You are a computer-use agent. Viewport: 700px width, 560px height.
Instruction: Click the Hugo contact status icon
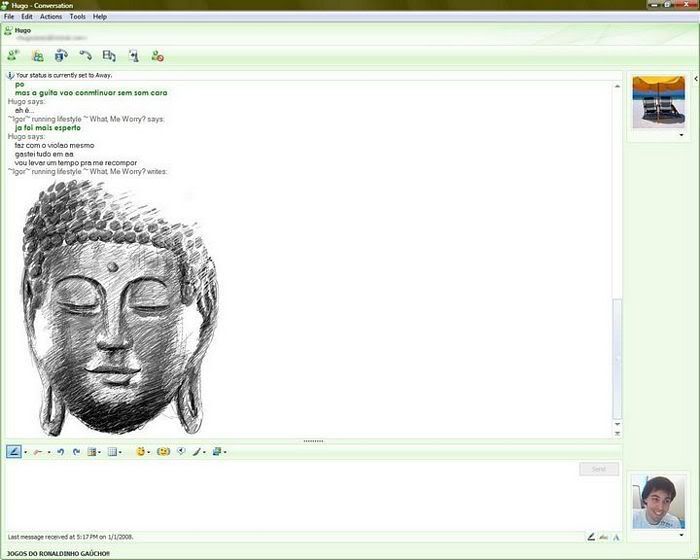8,30
